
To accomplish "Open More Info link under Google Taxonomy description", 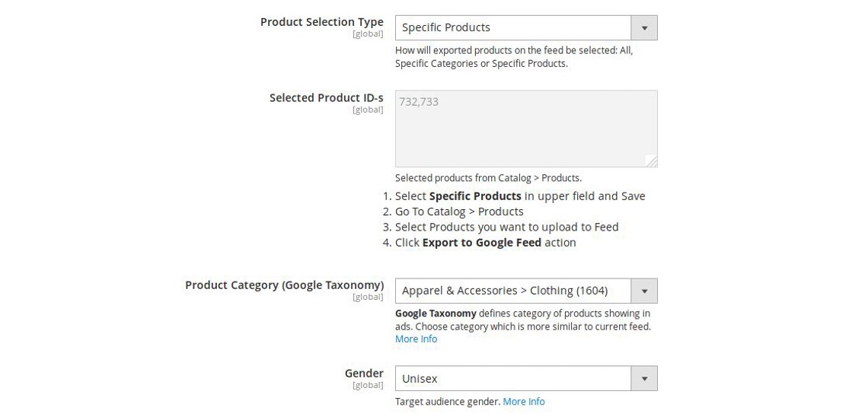I will [x=416, y=339].
